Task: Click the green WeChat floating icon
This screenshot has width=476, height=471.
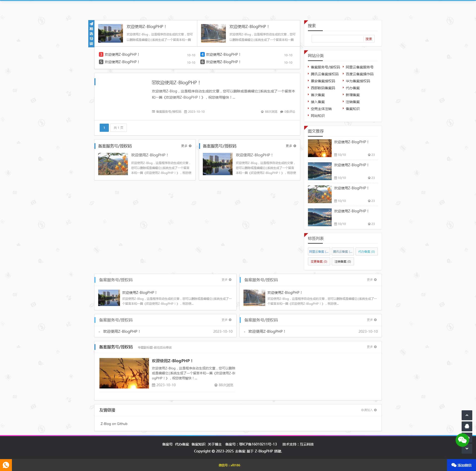Action: [x=462, y=440]
